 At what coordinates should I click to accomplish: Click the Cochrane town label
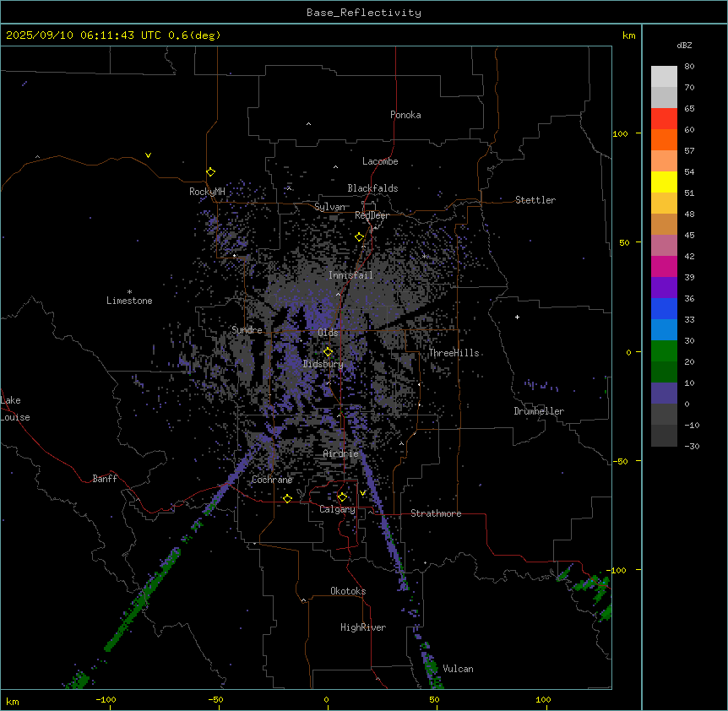272,480
